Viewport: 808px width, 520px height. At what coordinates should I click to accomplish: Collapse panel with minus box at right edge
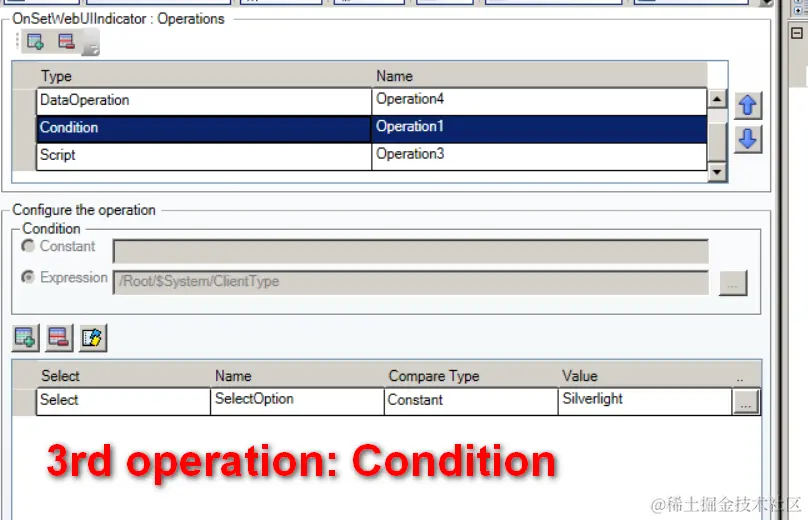point(797,33)
